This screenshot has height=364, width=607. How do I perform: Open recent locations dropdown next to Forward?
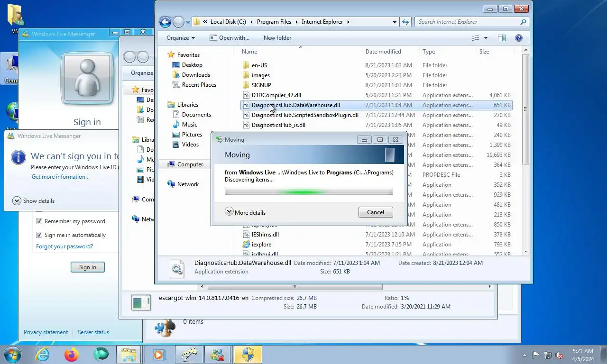(188, 22)
